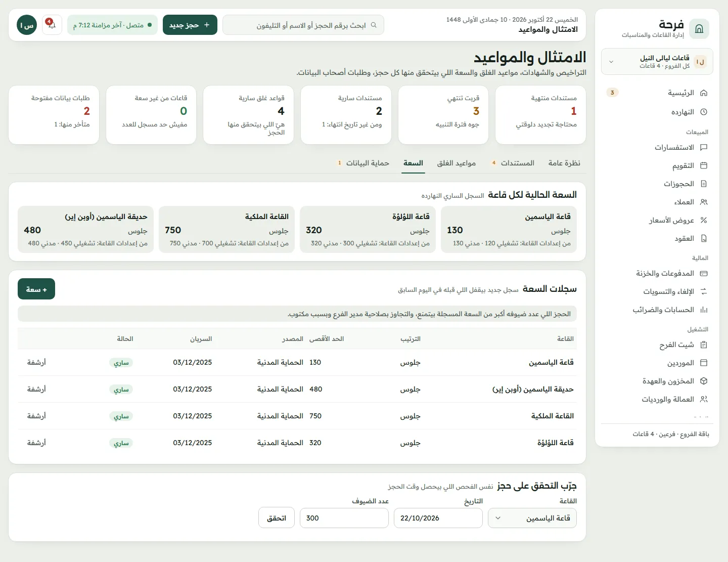728x562 pixels.
Task: Click the النهارده clock icon
Action: click(x=704, y=112)
